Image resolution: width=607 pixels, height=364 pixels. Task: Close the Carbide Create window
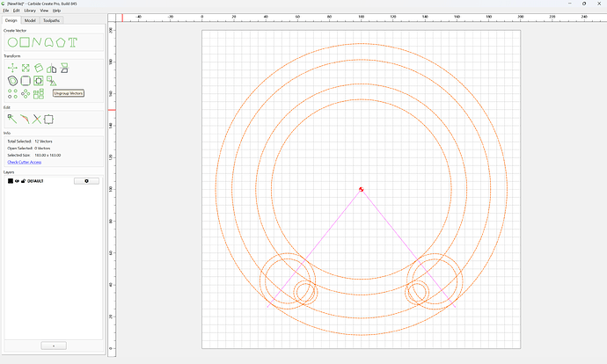(x=599, y=4)
